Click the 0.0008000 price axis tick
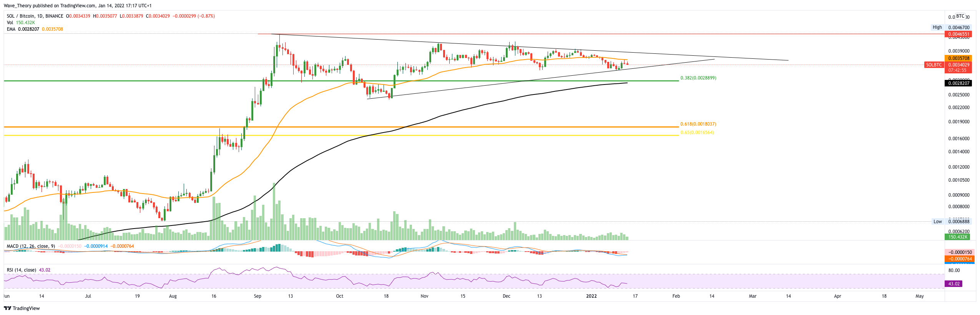The height and width of the screenshot is (315, 980). point(958,207)
